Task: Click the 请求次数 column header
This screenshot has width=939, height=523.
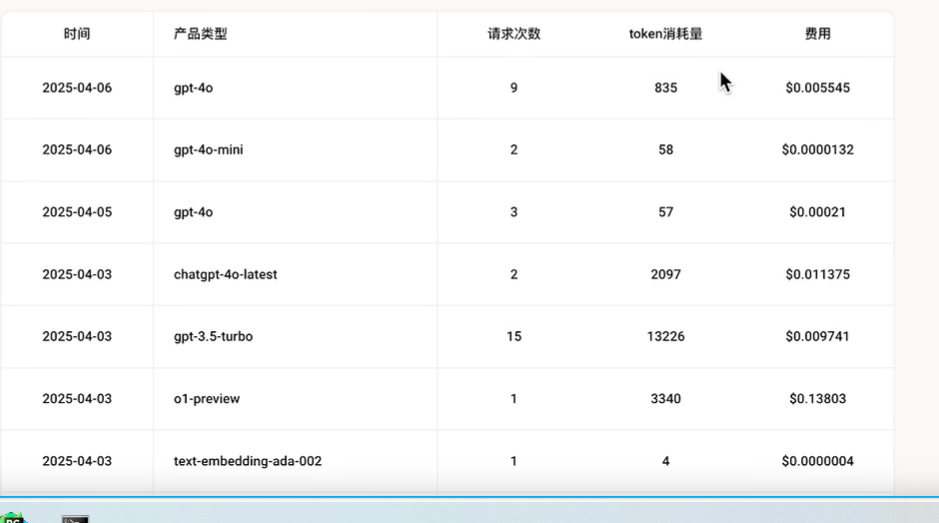Action: point(514,34)
